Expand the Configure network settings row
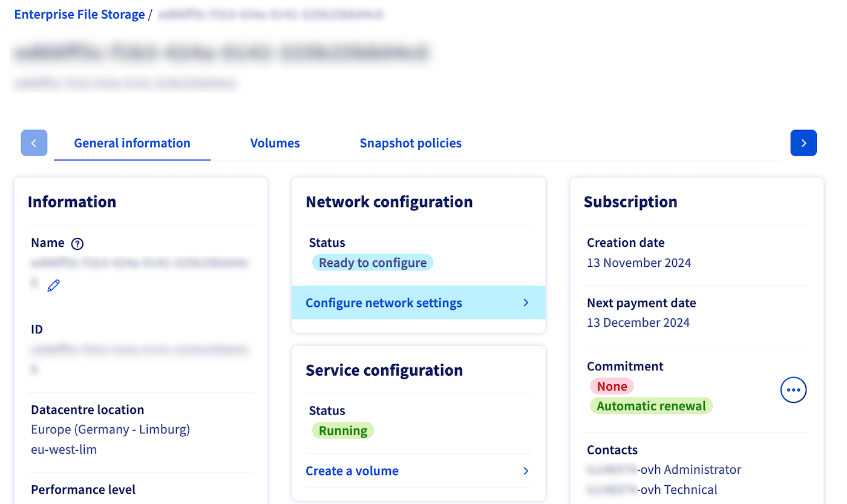847x504 pixels. (418, 303)
